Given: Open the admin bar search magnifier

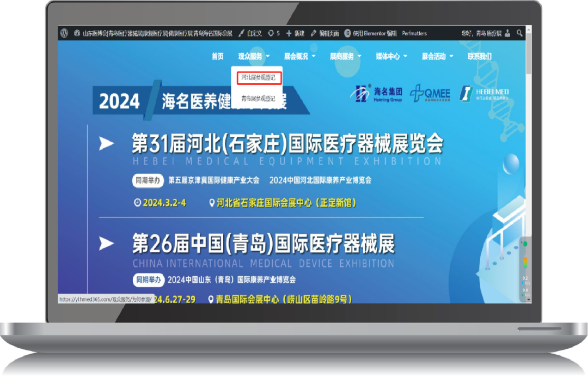Looking at the screenshot, I should point(519,33).
